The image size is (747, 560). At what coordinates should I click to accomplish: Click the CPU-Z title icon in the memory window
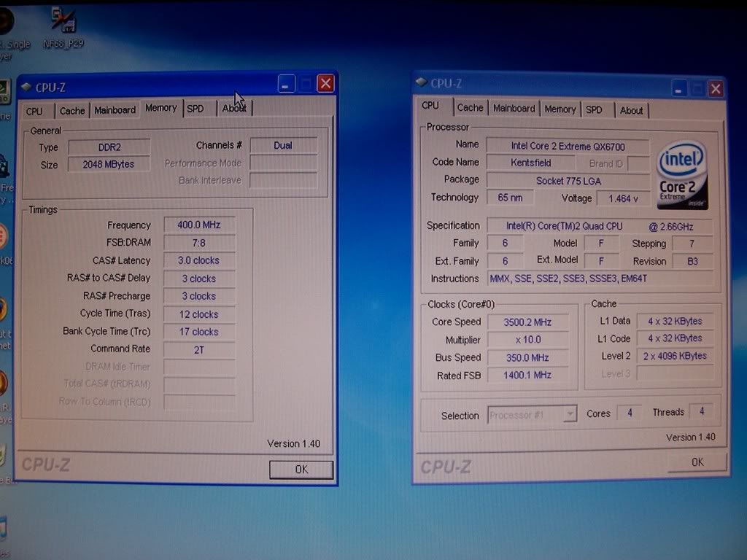(27, 87)
